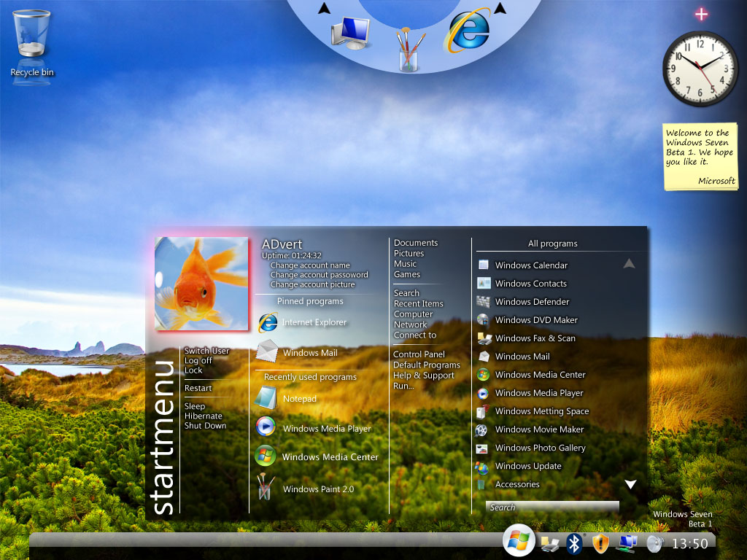
Task: Launch Paint brushes icon in top dock
Action: (x=409, y=50)
